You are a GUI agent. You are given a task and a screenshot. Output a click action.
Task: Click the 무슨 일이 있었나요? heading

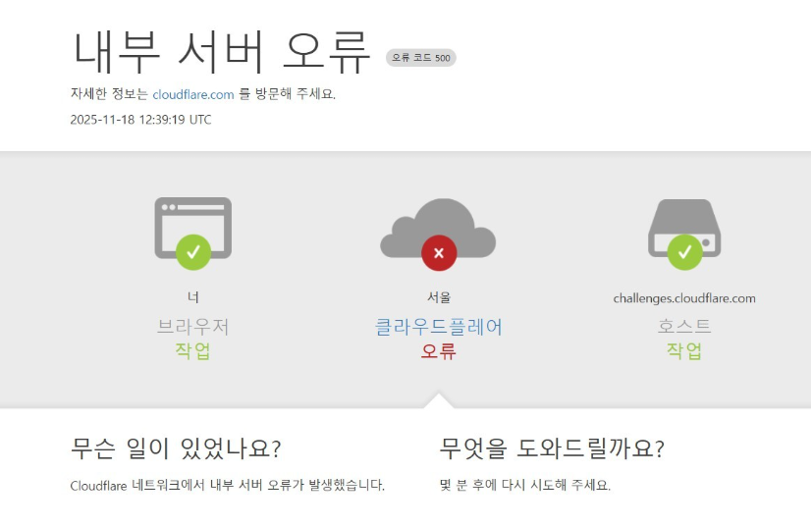[x=176, y=448]
